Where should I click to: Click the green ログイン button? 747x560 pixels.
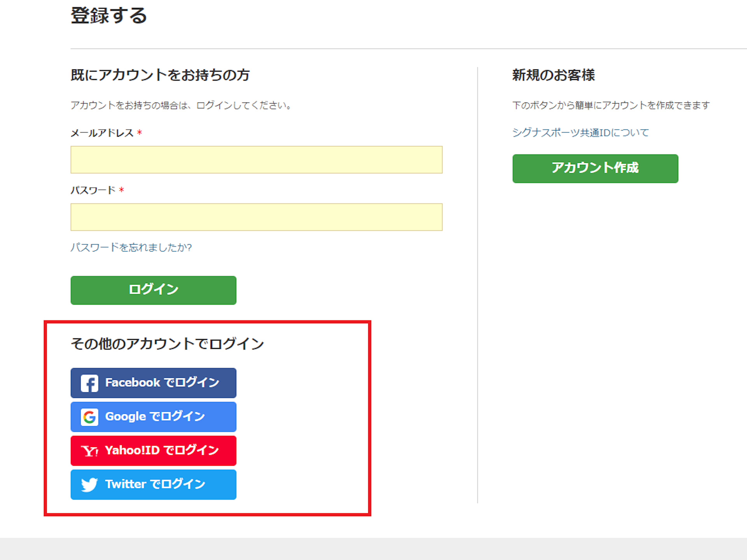(153, 290)
